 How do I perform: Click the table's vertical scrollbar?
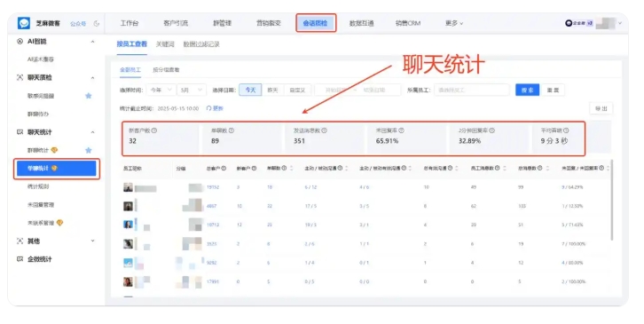point(612,200)
